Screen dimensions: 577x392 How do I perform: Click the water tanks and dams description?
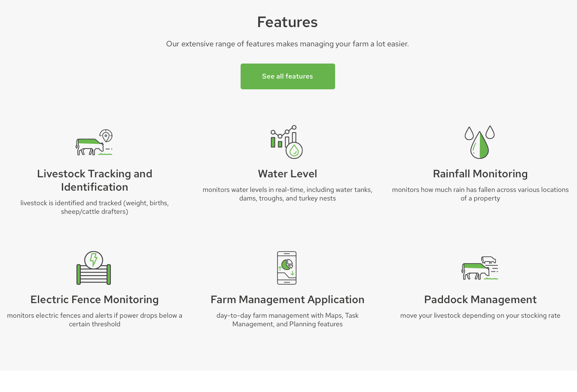click(287, 194)
